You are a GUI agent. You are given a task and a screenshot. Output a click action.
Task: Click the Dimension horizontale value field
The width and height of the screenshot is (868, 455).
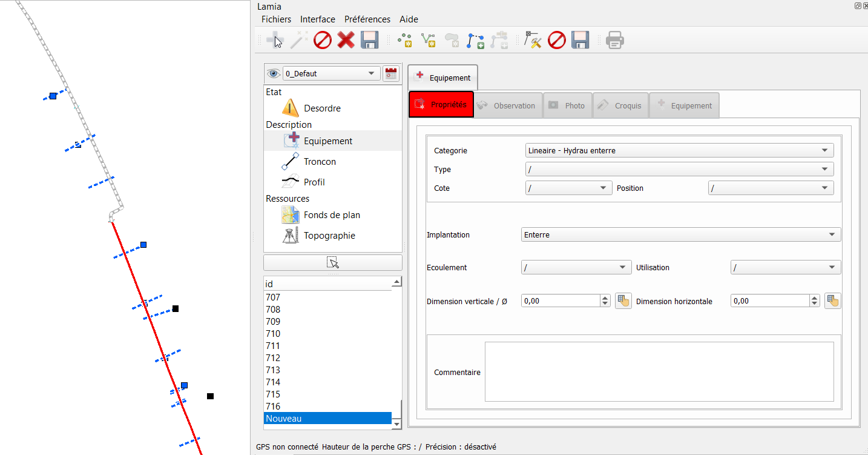click(x=771, y=301)
